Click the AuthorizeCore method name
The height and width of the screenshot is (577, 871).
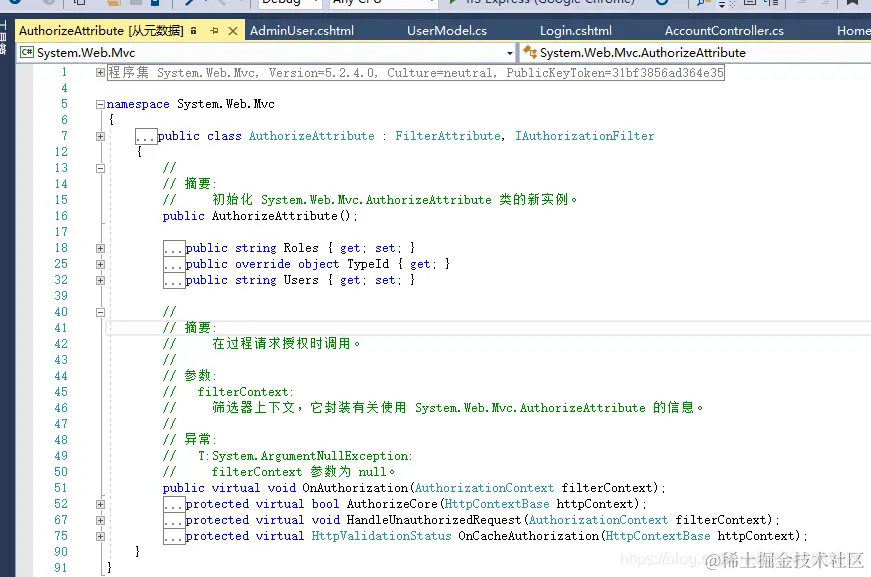[x=392, y=504]
